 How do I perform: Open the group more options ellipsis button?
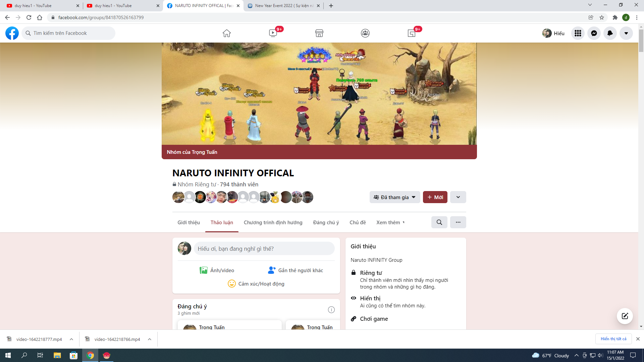458,222
